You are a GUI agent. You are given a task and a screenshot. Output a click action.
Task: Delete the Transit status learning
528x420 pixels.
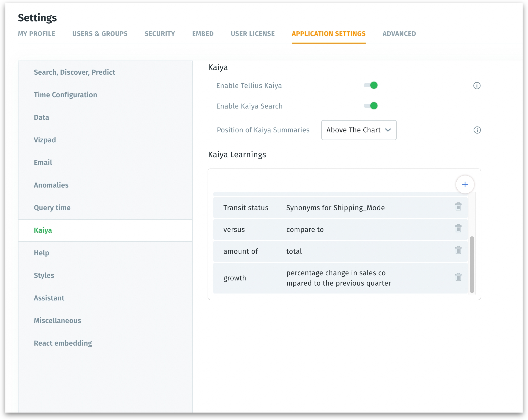tap(458, 207)
